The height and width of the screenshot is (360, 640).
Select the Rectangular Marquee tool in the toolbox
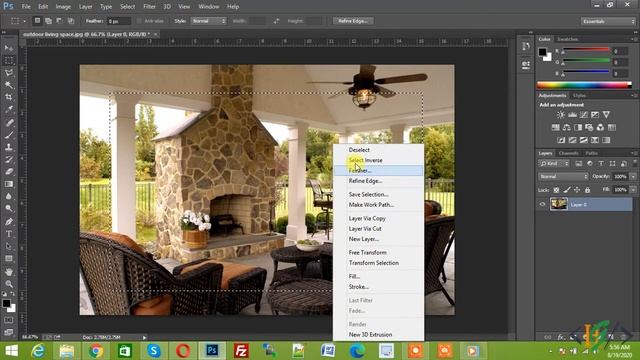click(9, 60)
